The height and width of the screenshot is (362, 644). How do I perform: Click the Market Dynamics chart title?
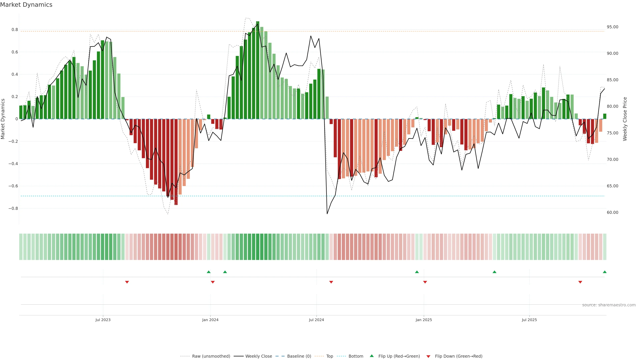tap(26, 5)
